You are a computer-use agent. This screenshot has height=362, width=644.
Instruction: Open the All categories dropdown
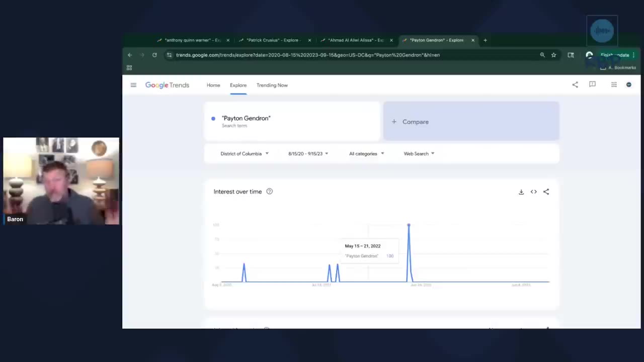(367, 153)
